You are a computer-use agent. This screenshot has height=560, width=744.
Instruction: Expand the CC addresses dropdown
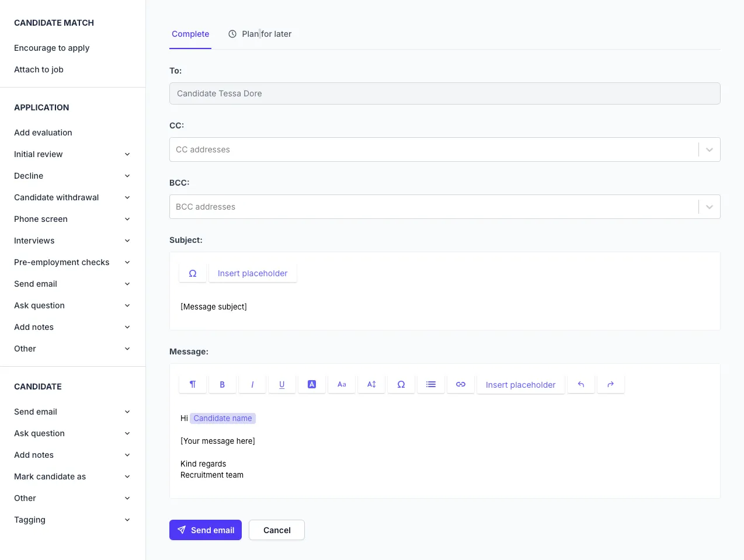[709, 149]
